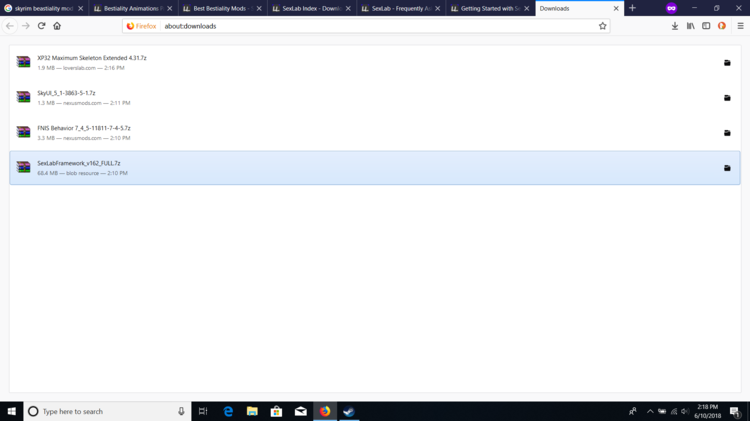Image resolution: width=750 pixels, height=421 pixels.
Task: Select the XP32 Maximum Skeleton Extended 4.31.7z entry
Action: click(375, 63)
